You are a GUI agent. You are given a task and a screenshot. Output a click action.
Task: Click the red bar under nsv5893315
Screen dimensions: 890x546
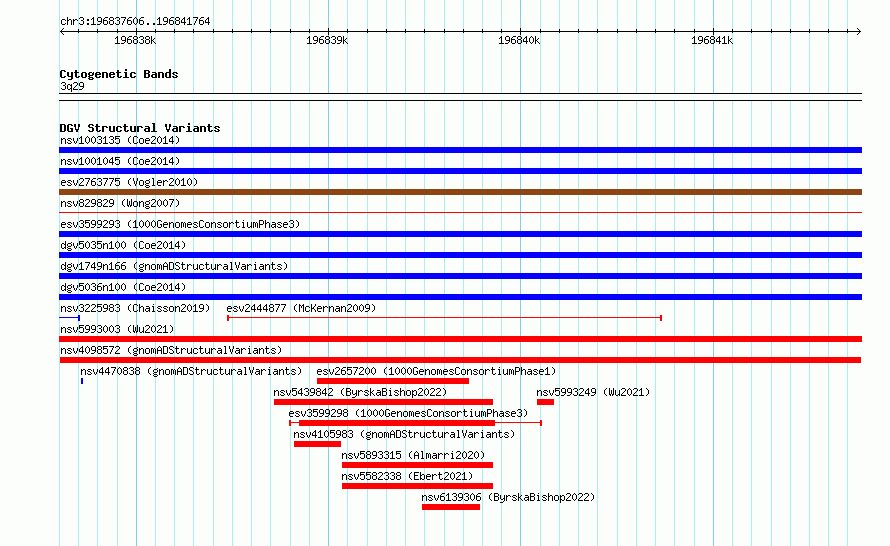(x=417, y=465)
